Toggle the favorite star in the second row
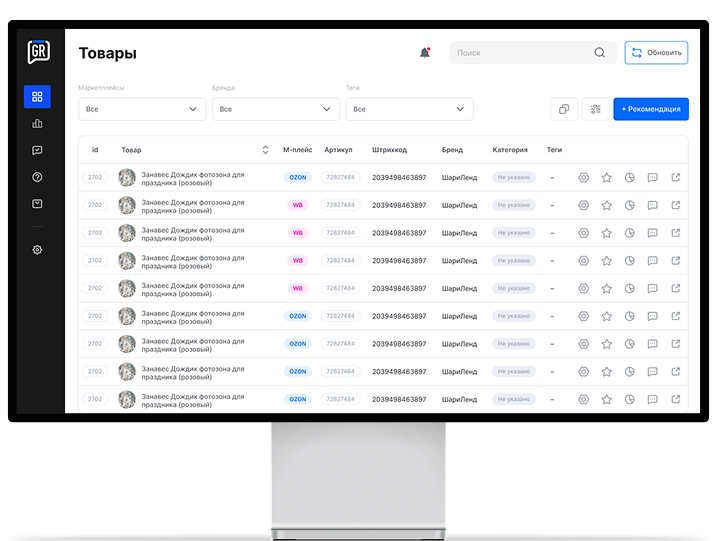This screenshot has width=717, height=541. [x=606, y=205]
